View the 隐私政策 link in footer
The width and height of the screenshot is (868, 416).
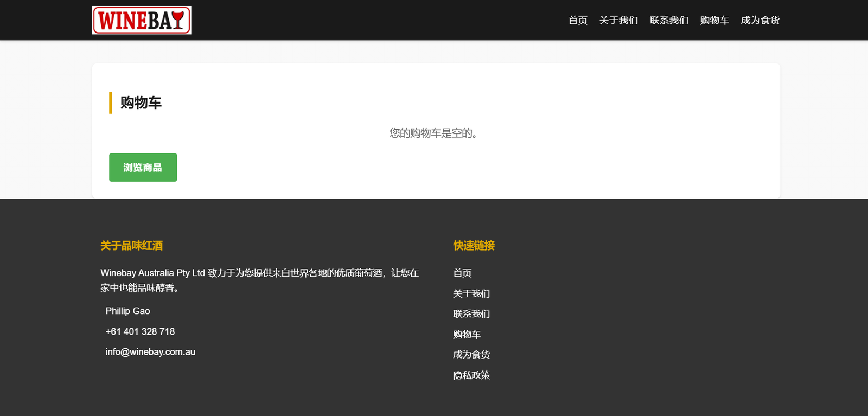[471, 375]
